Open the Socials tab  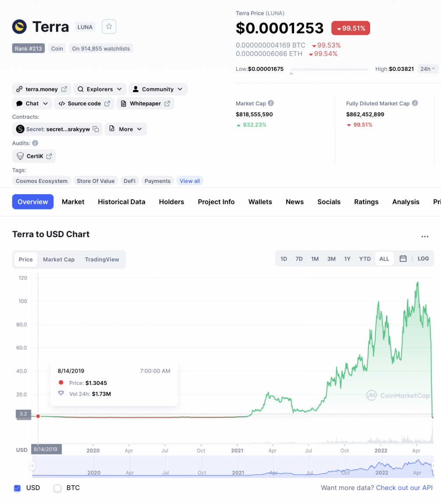pos(329,202)
